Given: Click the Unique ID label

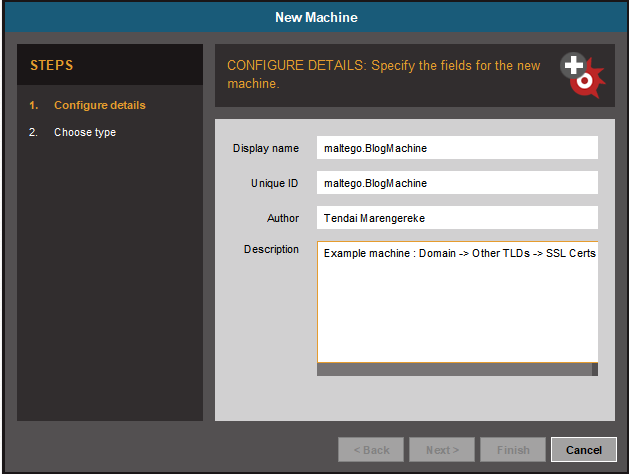Looking at the screenshot, I should click(x=275, y=183).
